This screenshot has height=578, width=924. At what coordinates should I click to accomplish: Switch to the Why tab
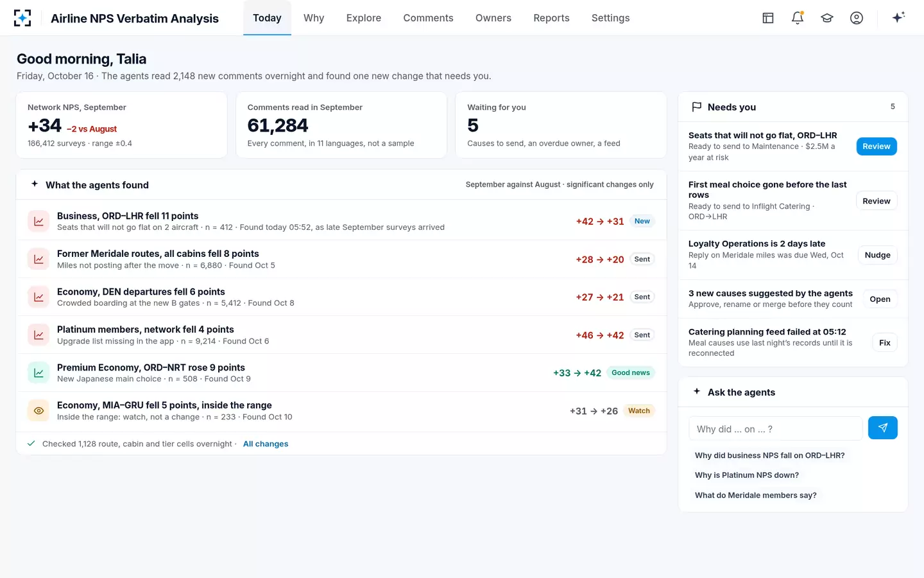(314, 18)
